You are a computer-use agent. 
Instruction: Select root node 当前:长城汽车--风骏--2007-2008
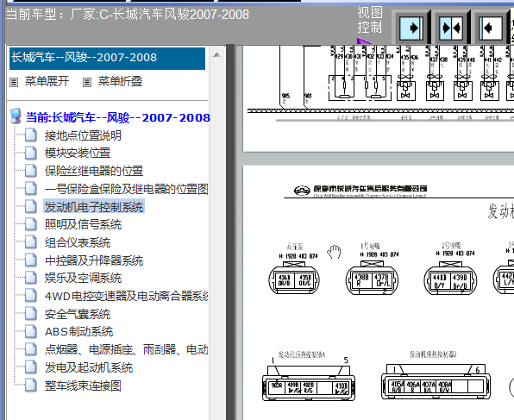coord(117,117)
